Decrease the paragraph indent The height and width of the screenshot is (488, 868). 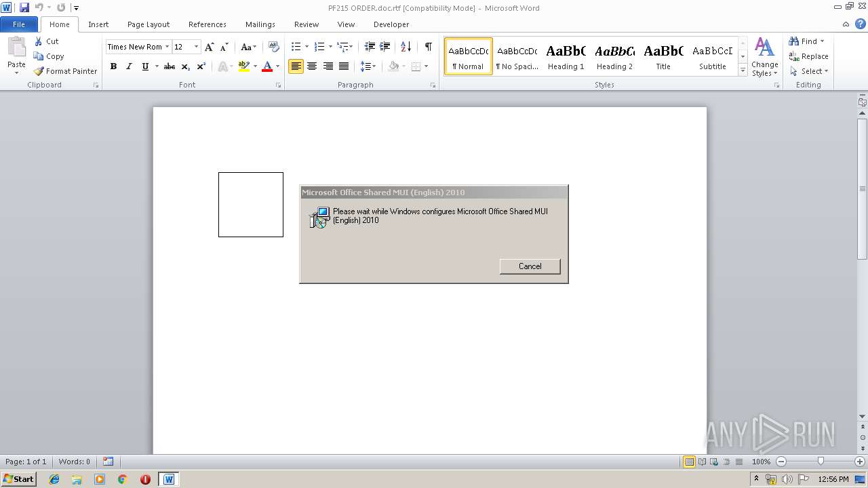point(370,47)
